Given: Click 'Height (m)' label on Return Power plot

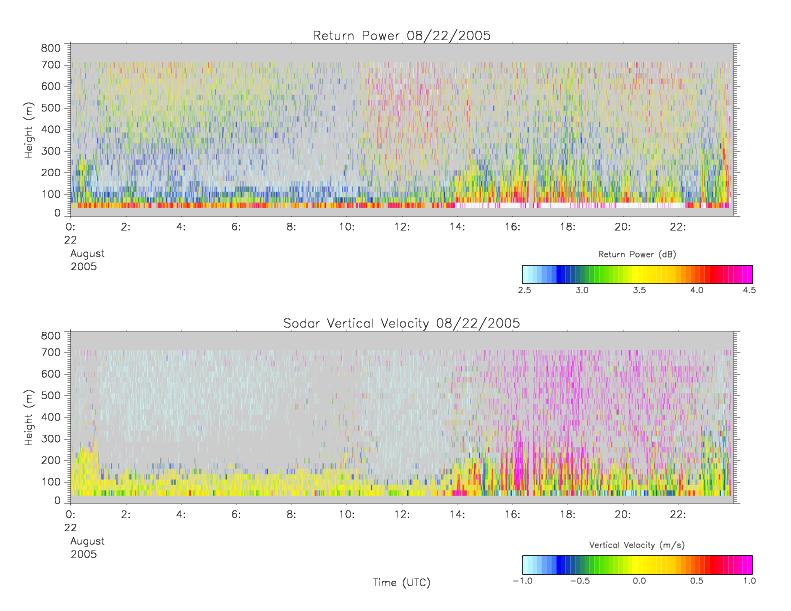Looking at the screenshot, I should [x=29, y=130].
